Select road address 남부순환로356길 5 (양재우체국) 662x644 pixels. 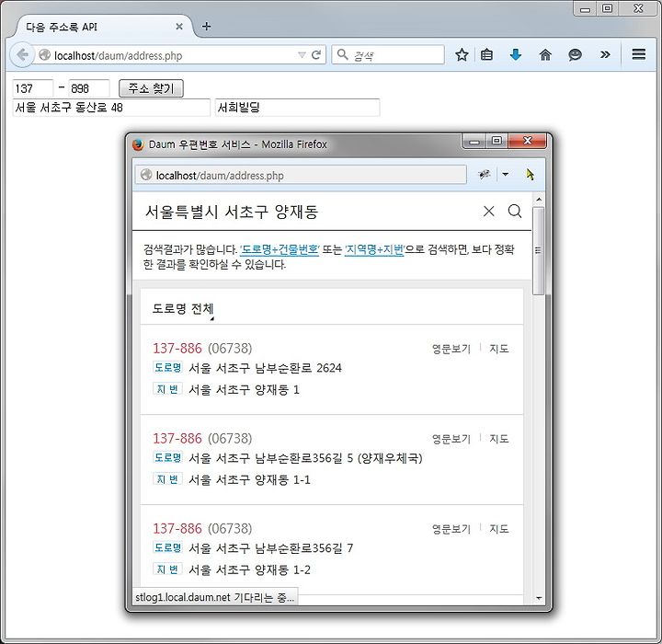(305, 458)
